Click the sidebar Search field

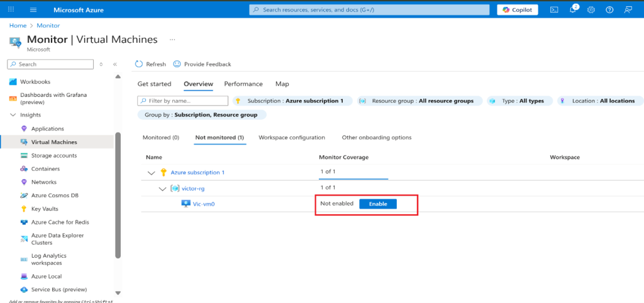pos(50,64)
